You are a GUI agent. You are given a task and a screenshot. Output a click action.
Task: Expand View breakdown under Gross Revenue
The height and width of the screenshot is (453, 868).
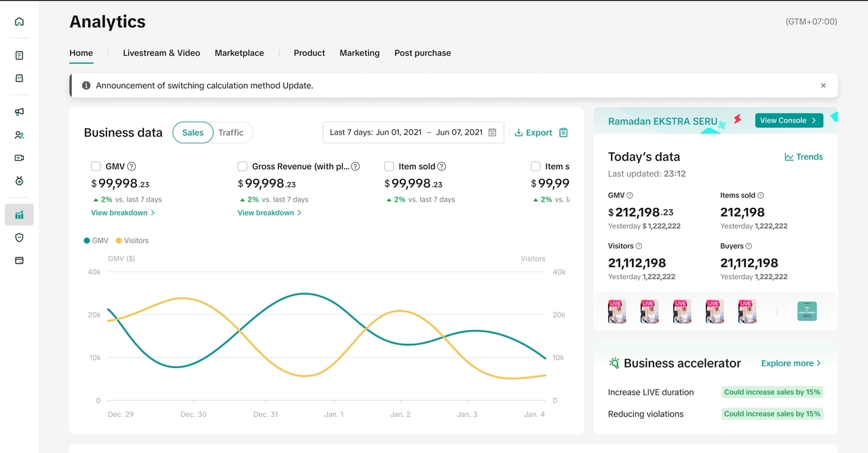tap(269, 213)
